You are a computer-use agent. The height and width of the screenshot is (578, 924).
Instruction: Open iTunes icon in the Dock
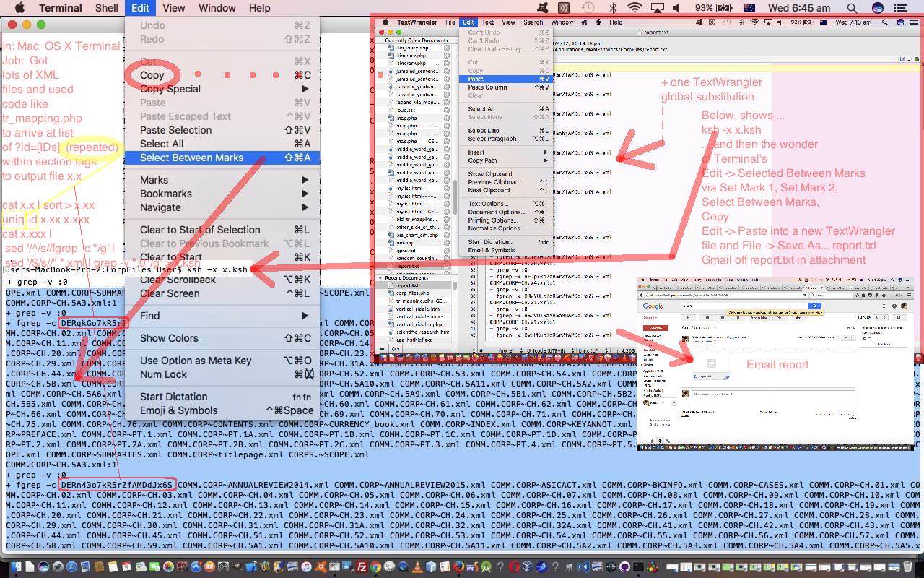[306, 567]
